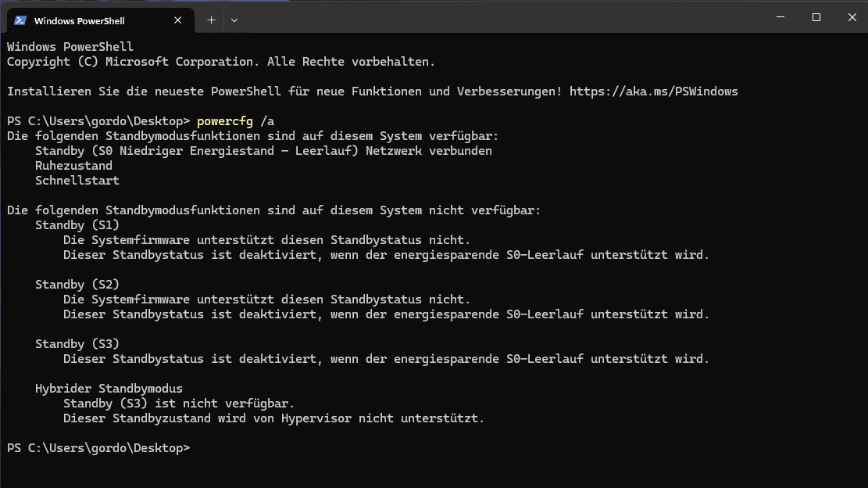Image resolution: width=868 pixels, height=488 pixels.
Task: Open a new tab with the plus button
Action: tap(211, 20)
